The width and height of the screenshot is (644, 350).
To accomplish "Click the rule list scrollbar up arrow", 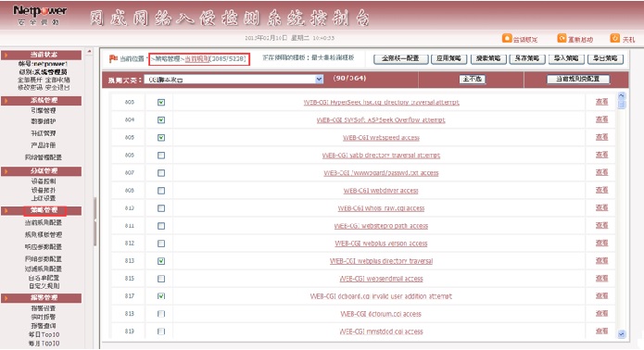I will (622, 95).
